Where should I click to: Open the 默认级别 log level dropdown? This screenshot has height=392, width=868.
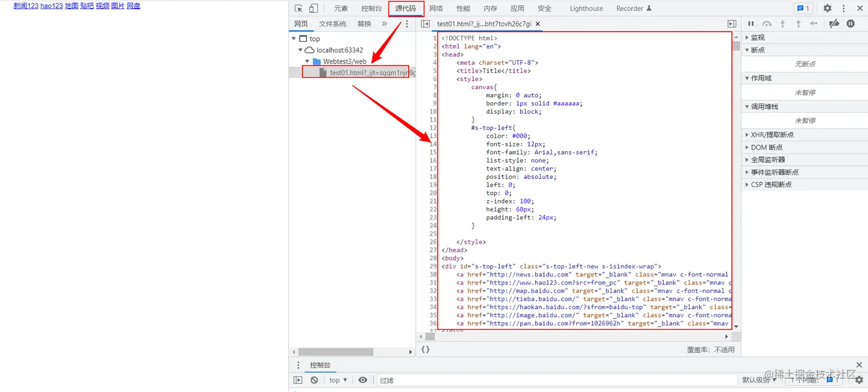tap(758, 380)
